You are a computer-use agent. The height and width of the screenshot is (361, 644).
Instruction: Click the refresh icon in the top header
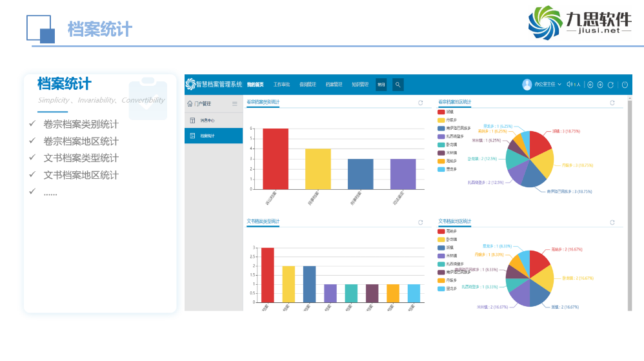click(x=610, y=85)
